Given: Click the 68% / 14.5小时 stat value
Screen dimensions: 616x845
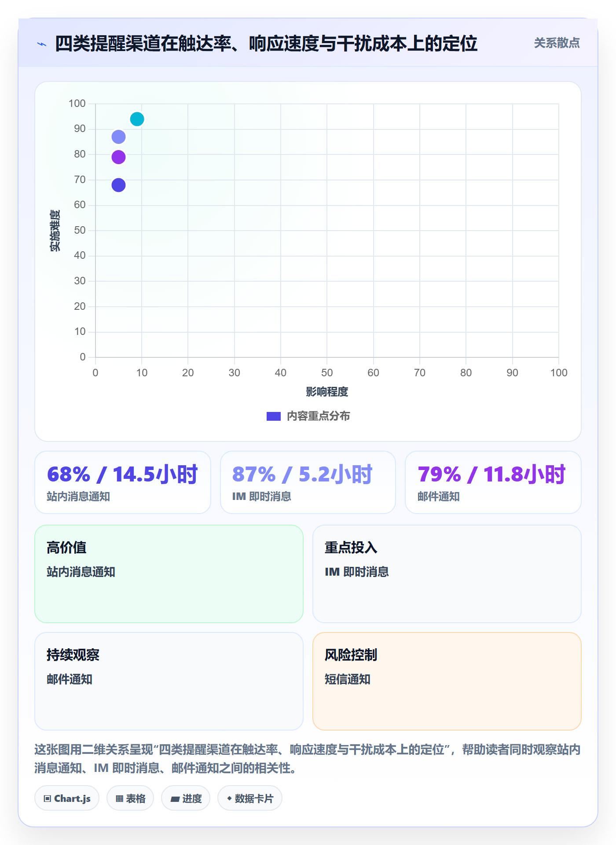Looking at the screenshot, I should [x=122, y=474].
